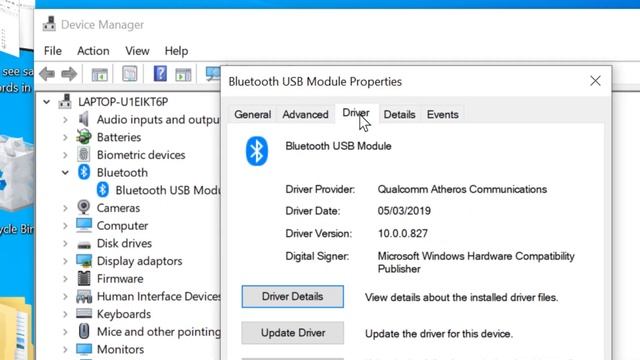This screenshot has height=360, width=640.
Task: Switch to the Events tab
Action: point(442,114)
